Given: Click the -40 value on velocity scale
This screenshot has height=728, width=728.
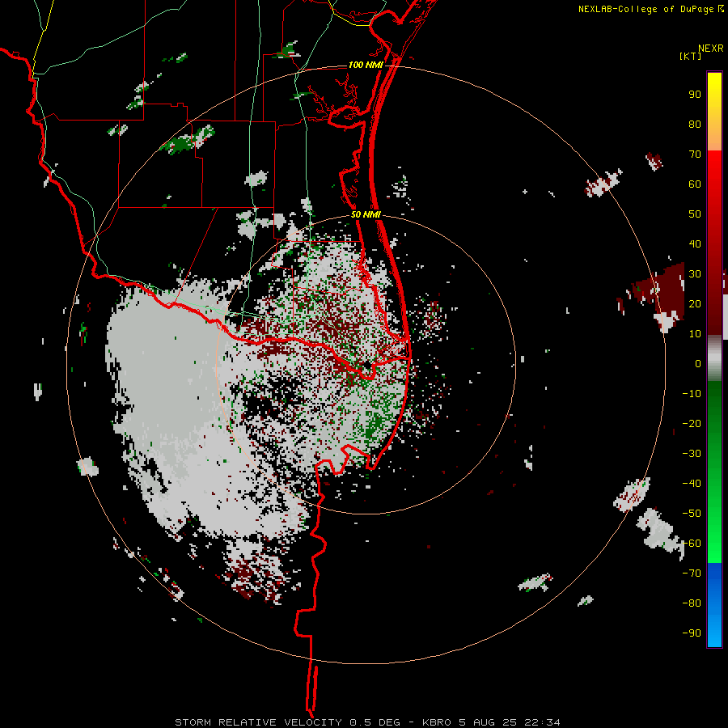Looking at the screenshot, I should tap(692, 484).
